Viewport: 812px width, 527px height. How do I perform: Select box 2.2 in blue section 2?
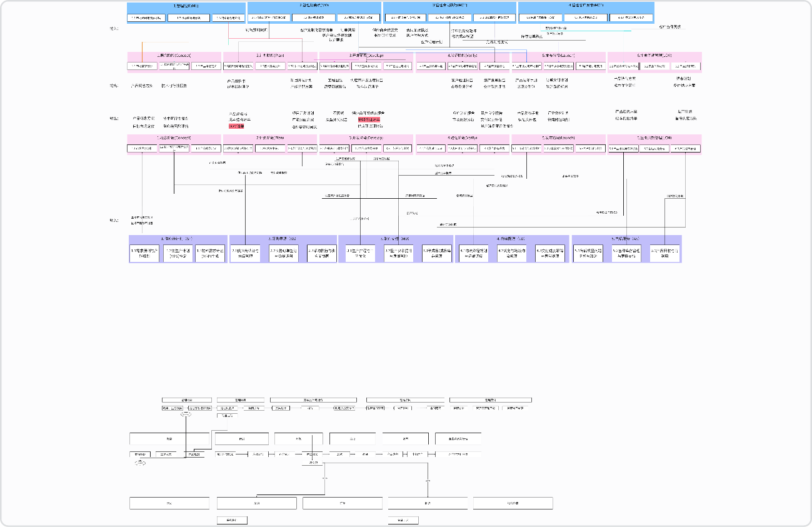pyautogui.click(x=314, y=18)
